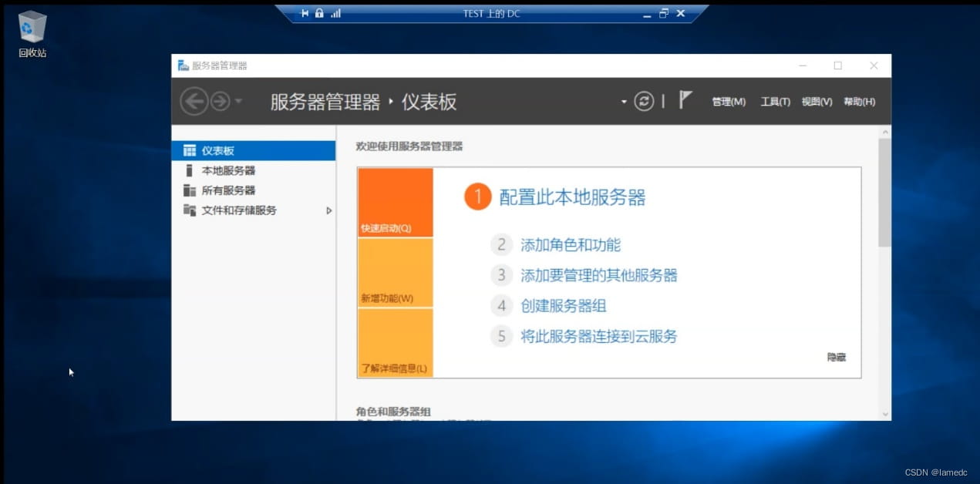Select 仪表板 in the sidebar
This screenshot has height=484, width=980.
coord(253,151)
